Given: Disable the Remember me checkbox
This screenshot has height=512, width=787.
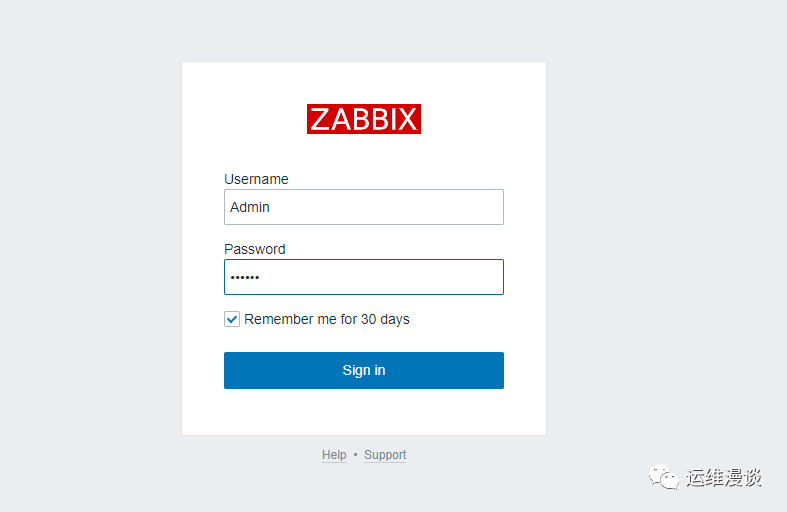Looking at the screenshot, I should (232, 319).
